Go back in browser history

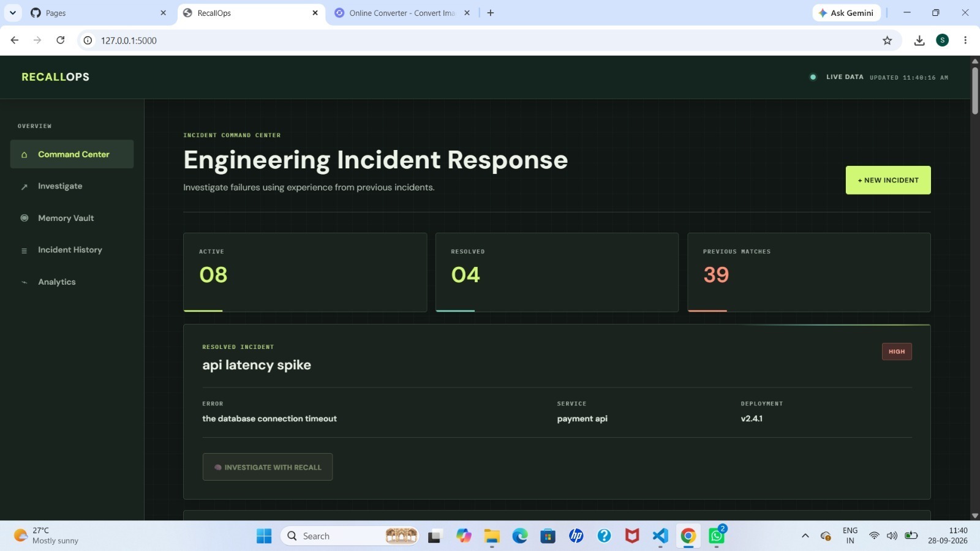(15, 40)
